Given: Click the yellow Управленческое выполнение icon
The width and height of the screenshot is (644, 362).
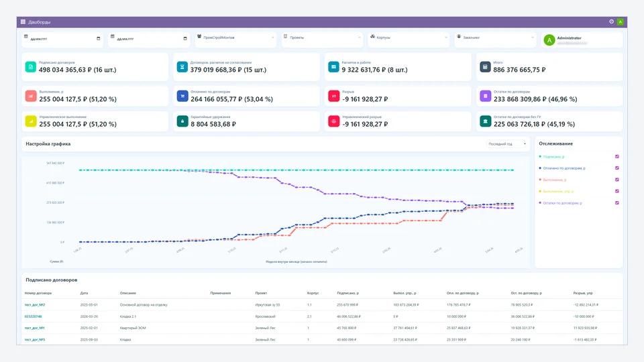Looking at the screenshot, I should [30, 121].
